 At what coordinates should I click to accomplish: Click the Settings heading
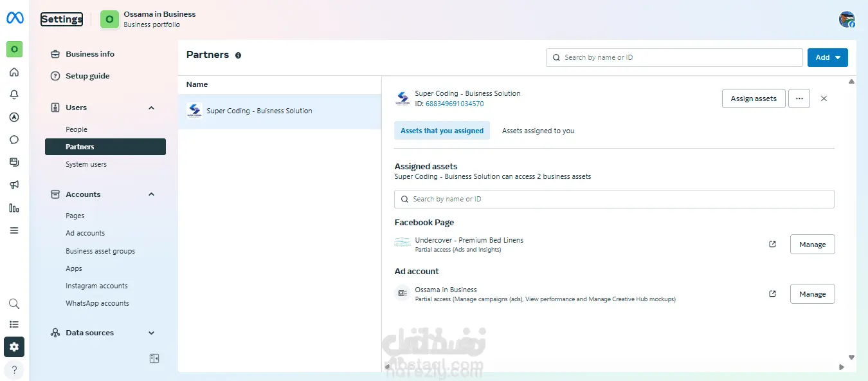(x=62, y=19)
